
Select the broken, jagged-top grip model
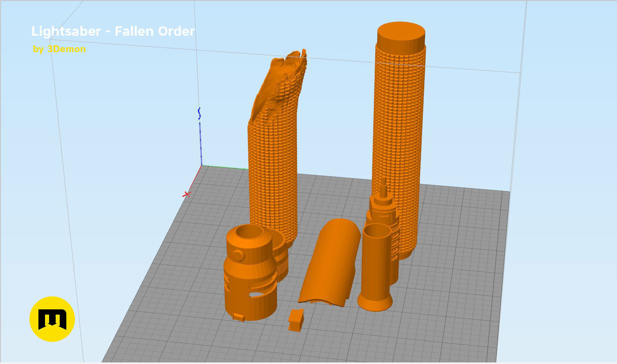[x=273, y=152]
